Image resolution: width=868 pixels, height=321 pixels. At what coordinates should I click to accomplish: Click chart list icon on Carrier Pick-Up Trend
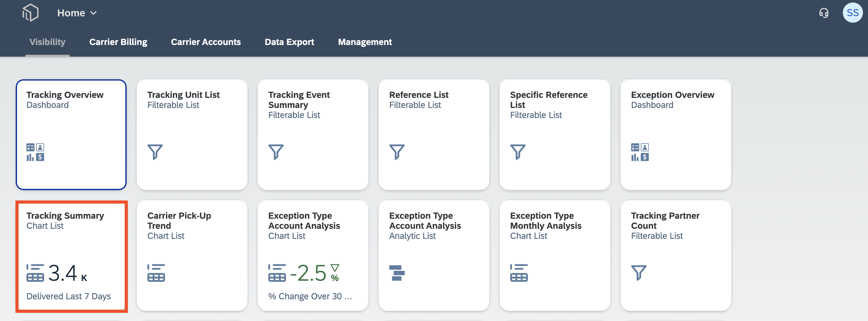click(x=156, y=273)
